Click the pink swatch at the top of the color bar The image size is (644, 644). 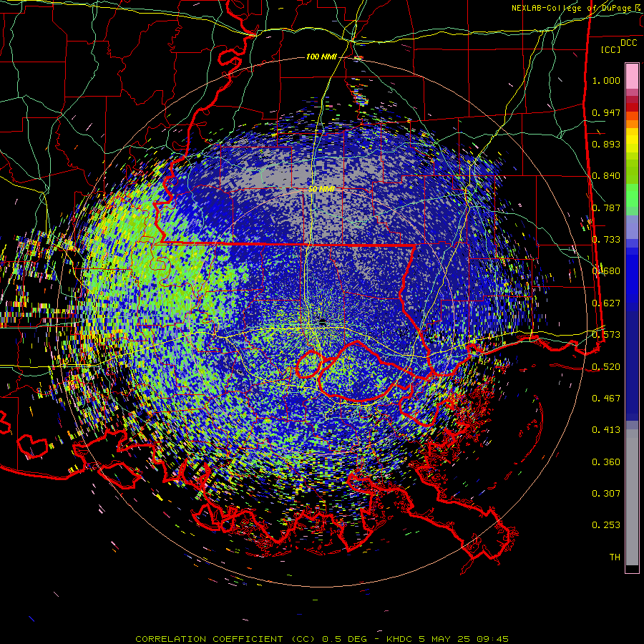pyautogui.click(x=632, y=76)
